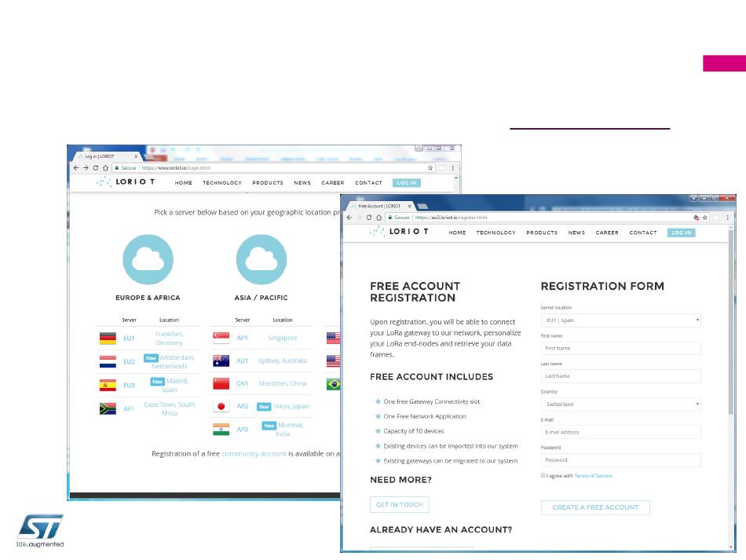The height and width of the screenshot is (560, 746).
Task: Close the Free Account | LORIOT tab
Action: click(x=410, y=206)
